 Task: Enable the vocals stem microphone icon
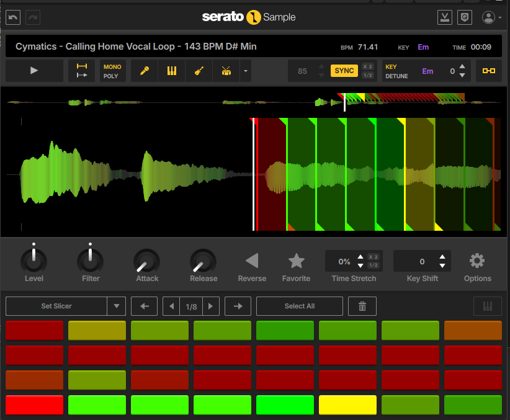(145, 71)
